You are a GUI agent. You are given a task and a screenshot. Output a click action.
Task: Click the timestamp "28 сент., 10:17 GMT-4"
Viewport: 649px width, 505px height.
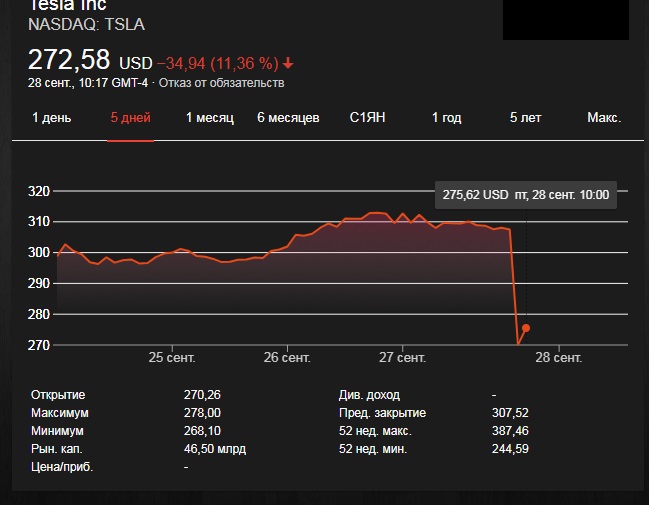click(x=88, y=83)
